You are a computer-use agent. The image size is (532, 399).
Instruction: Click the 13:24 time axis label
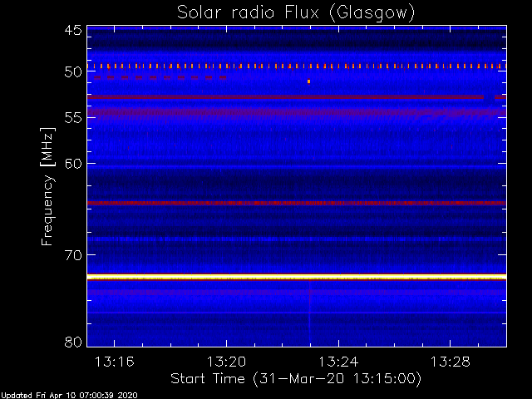(x=338, y=362)
